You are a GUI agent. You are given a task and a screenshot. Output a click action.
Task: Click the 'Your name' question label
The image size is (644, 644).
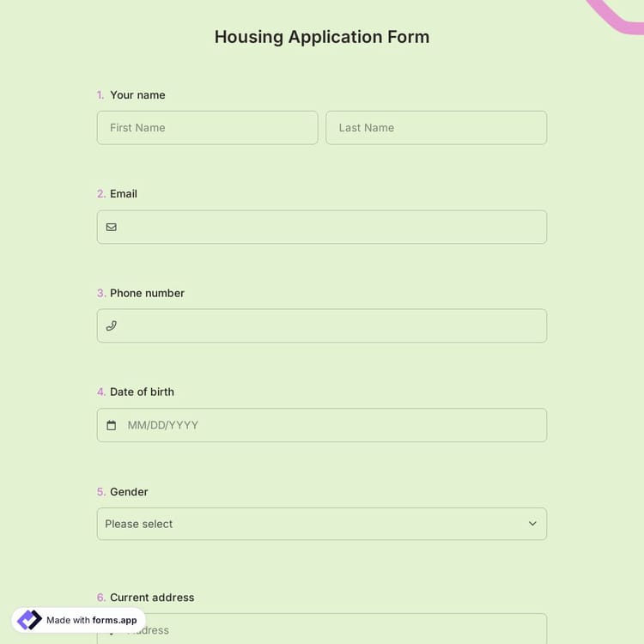pos(137,95)
